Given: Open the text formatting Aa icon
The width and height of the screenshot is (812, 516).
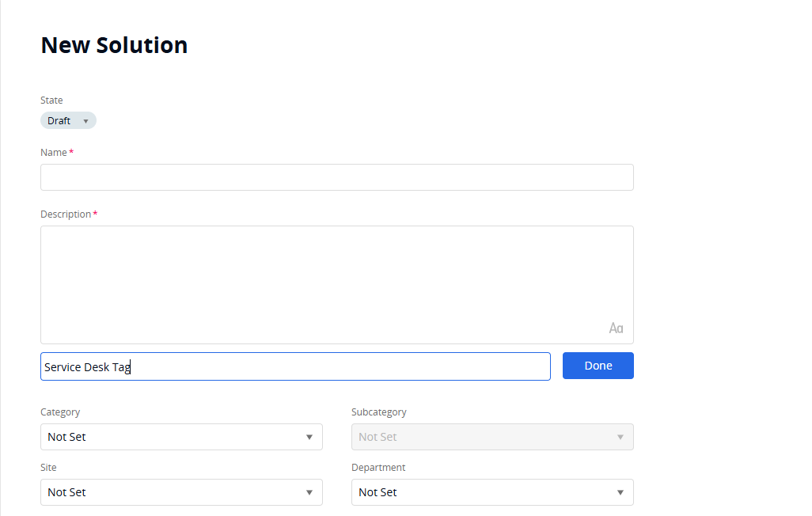Looking at the screenshot, I should [616, 328].
